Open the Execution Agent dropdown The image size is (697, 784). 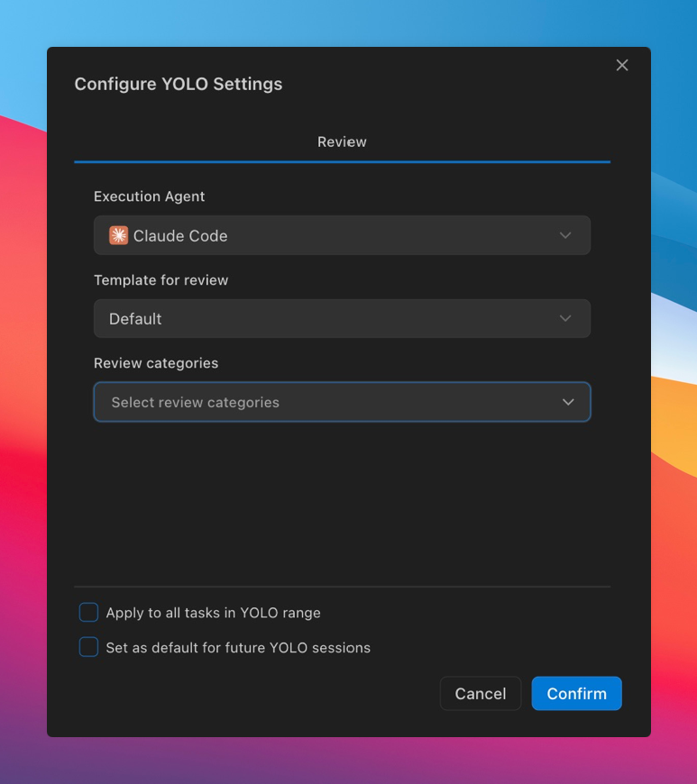click(x=343, y=235)
